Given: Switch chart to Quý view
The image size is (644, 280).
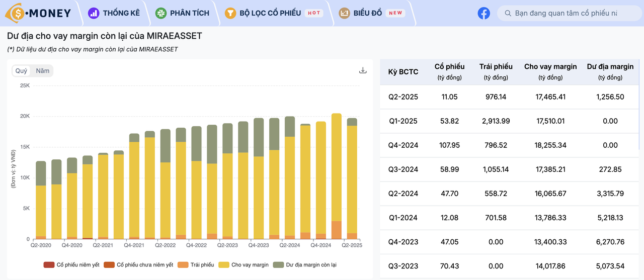Looking at the screenshot, I should pos(21,71).
